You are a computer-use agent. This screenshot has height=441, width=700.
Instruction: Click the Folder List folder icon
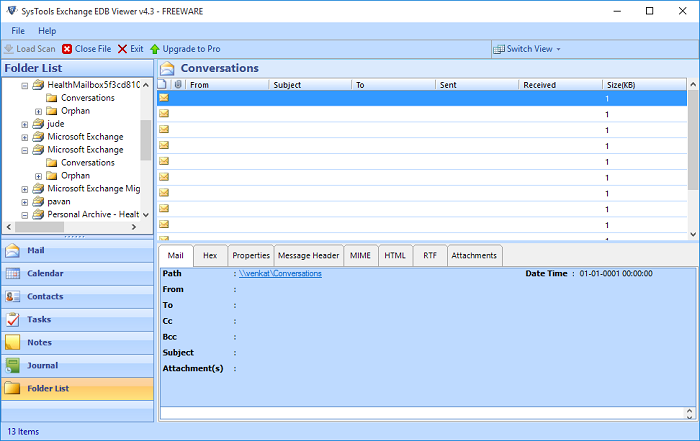click(12, 388)
